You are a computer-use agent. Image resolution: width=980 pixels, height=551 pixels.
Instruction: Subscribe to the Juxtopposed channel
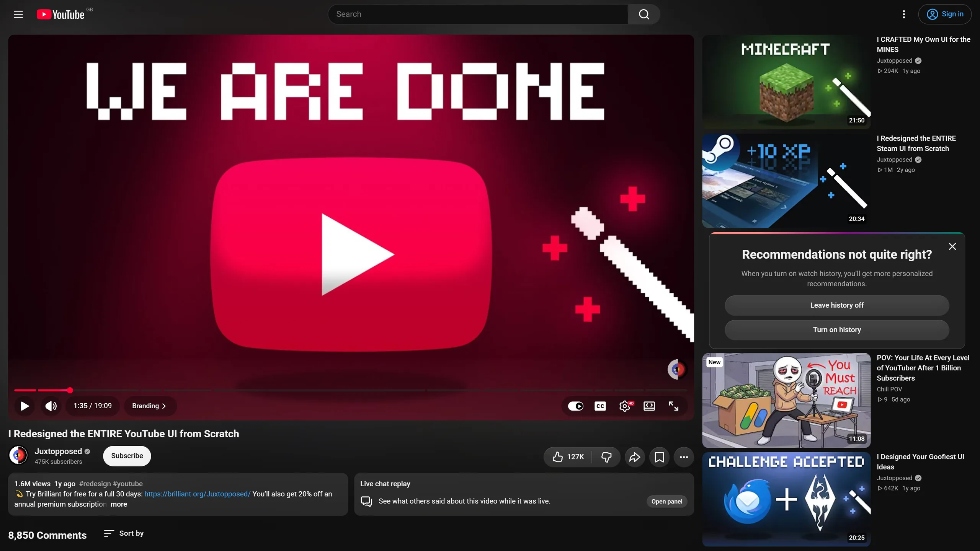[127, 456]
